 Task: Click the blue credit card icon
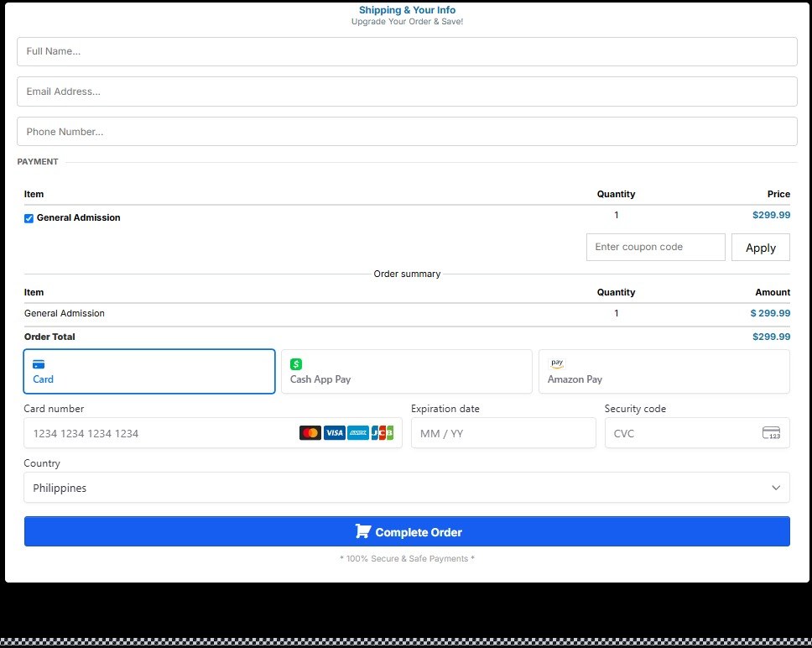click(x=39, y=364)
